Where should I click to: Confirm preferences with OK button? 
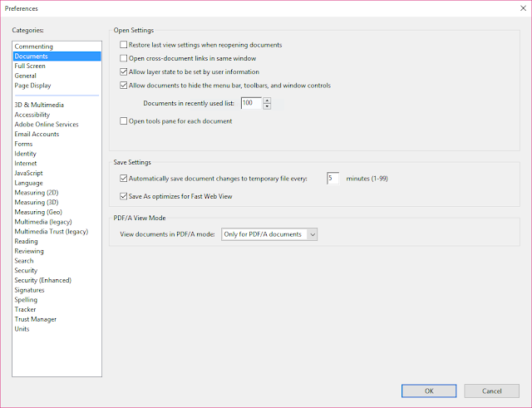pos(429,391)
